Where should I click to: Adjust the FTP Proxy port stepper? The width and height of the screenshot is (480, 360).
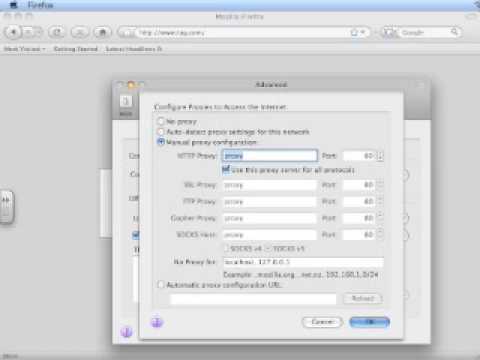(x=380, y=202)
